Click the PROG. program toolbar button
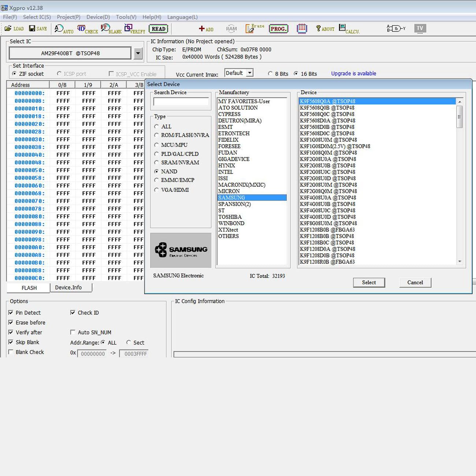The width and height of the screenshot is (476, 476). [279, 29]
